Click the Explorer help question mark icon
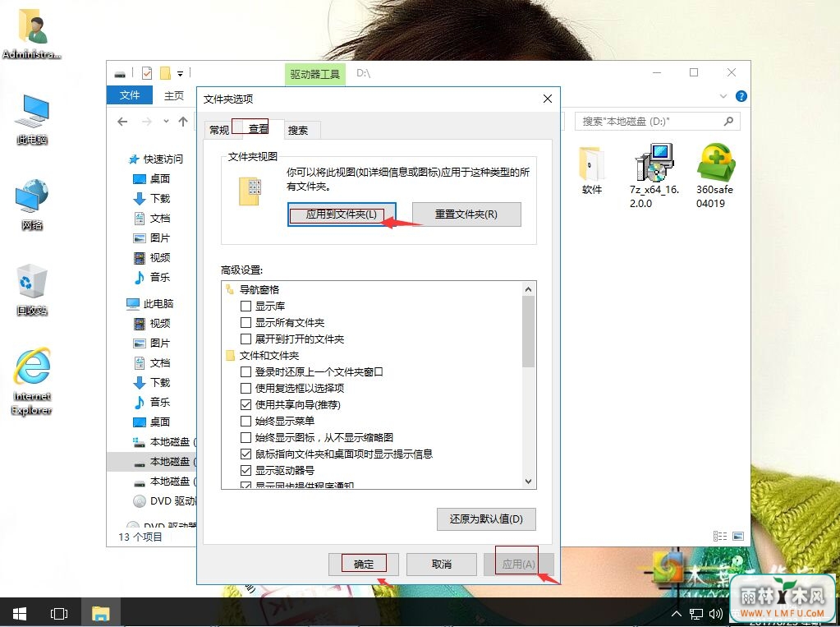The image size is (840, 627). (x=741, y=96)
